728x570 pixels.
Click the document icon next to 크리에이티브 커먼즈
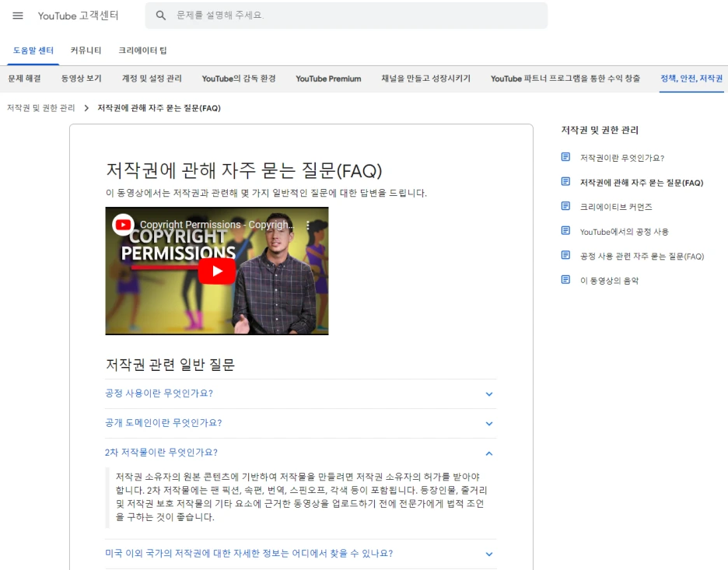point(564,207)
